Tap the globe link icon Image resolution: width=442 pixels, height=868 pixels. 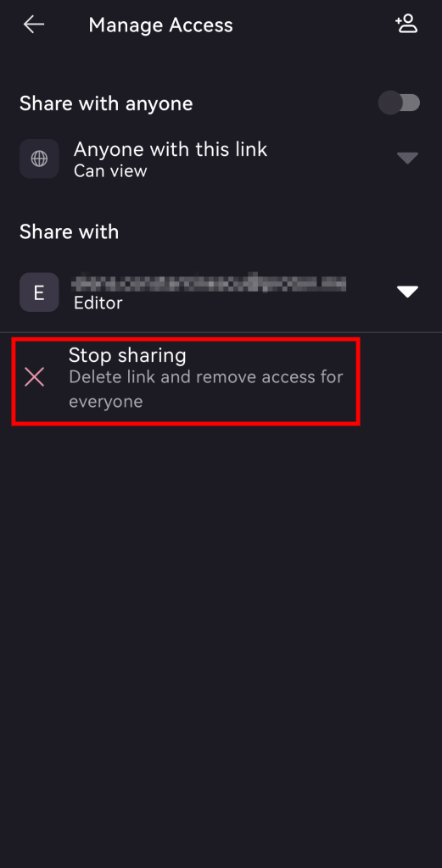39,159
